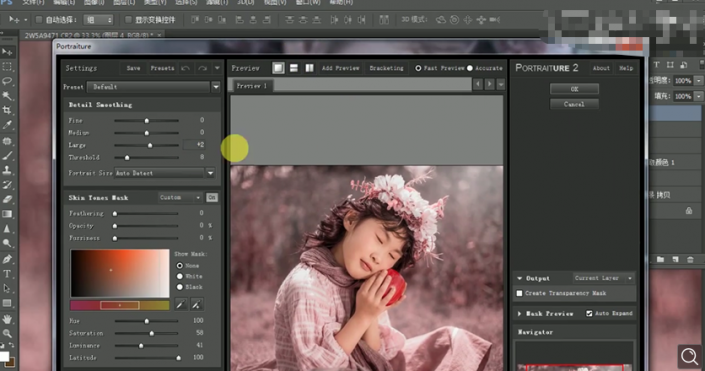Viewport: 705px width, 371px height.
Task: Set Show Mask to None
Action: [x=180, y=266]
